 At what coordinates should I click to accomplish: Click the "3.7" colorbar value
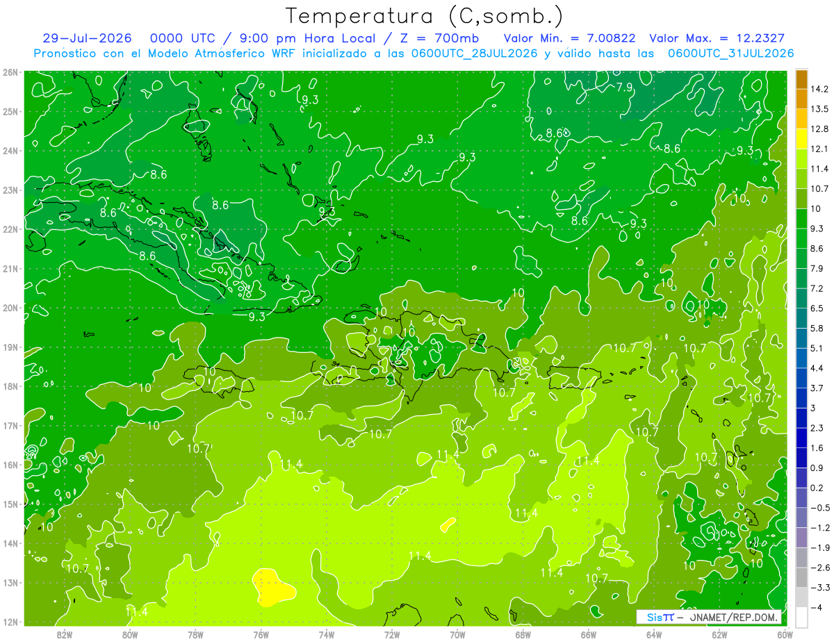[x=817, y=388]
